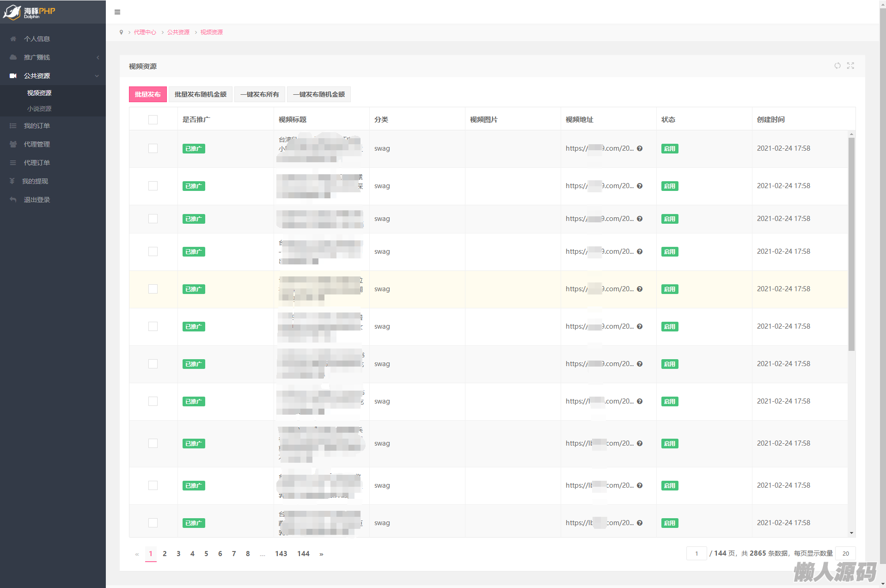Viewport: 886px width, 588px height.
Task: Open 小说资源 submenu item
Action: (39, 109)
